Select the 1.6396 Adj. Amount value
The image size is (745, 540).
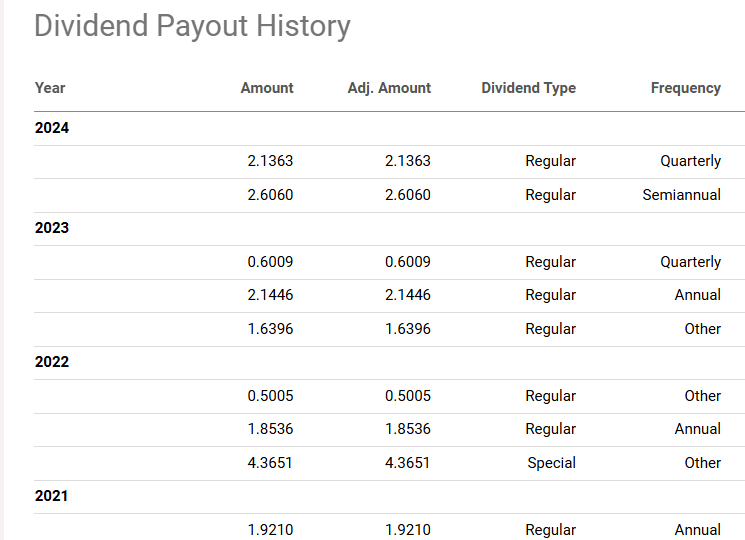408,329
